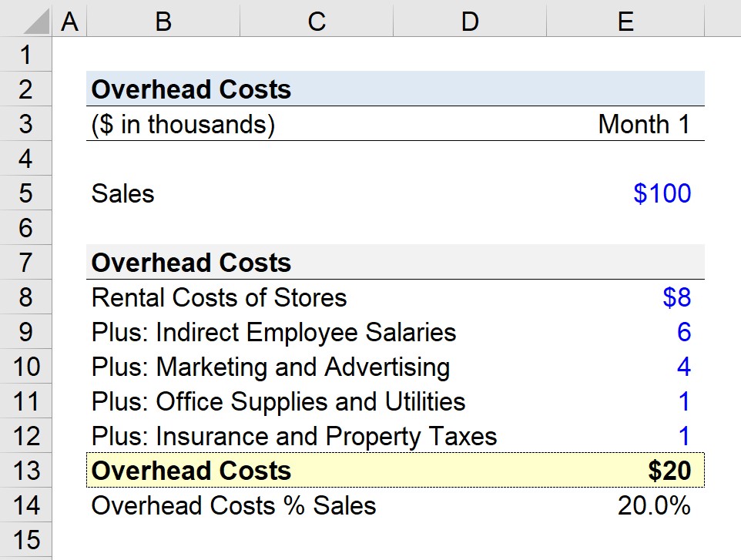The height and width of the screenshot is (560, 741).
Task: Click the ($ in thousands) cell
Action: [x=163, y=124]
